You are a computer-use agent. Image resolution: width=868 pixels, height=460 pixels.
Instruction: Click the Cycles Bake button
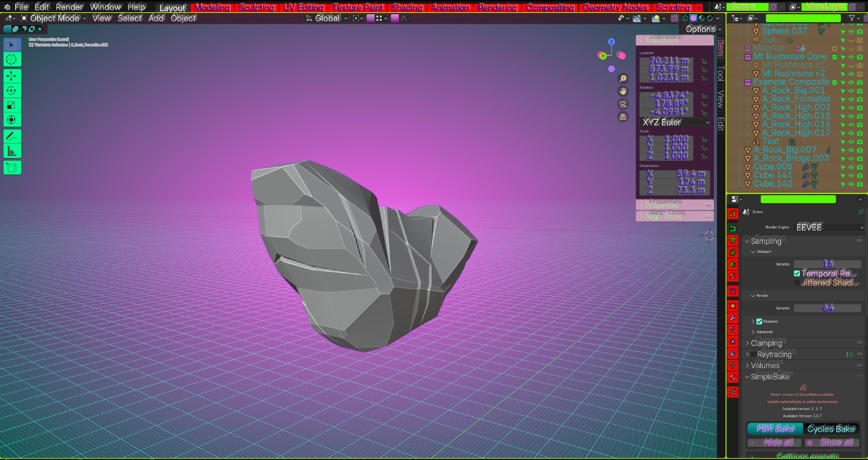point(831,429)
